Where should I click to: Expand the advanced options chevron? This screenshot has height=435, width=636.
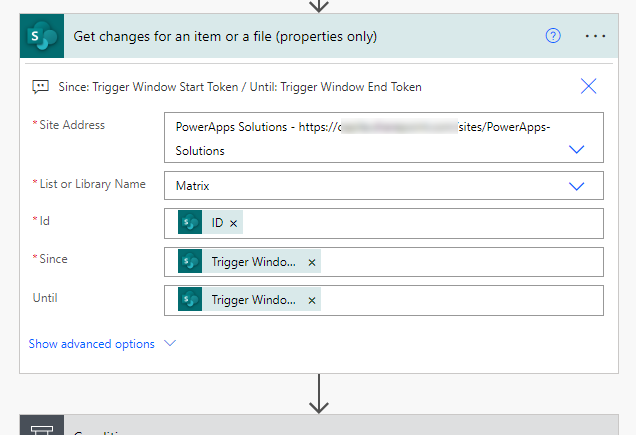click(x=169, y=343)
